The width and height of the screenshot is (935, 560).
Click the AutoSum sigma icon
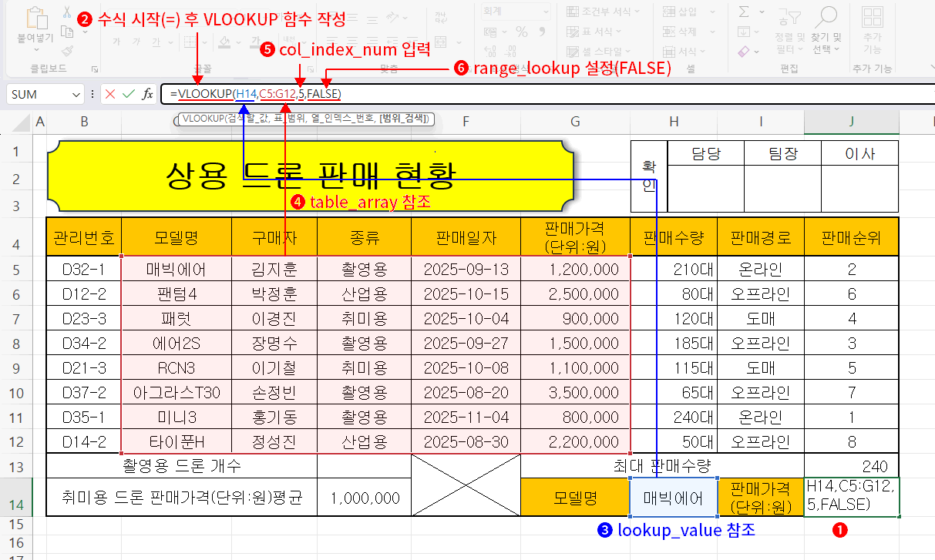(x=744, y=12)
